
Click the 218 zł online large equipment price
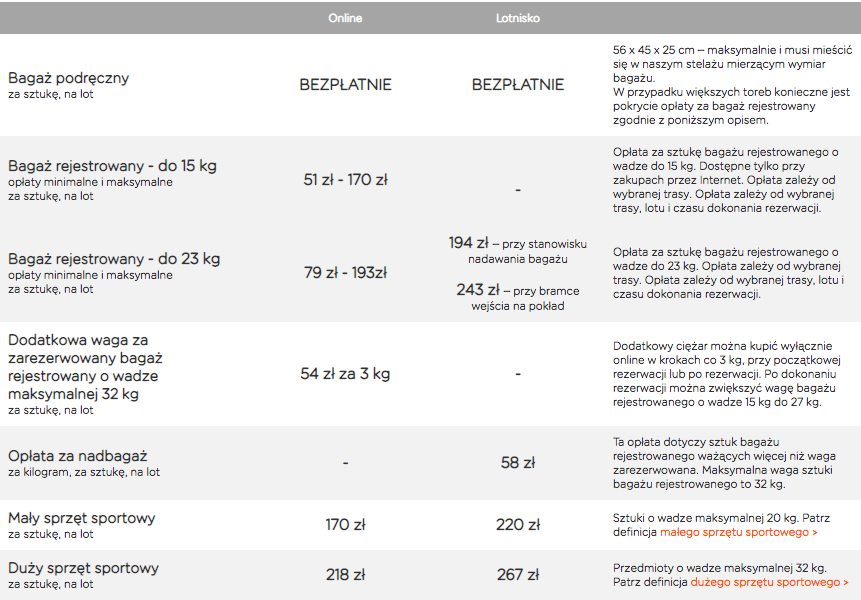(345, 575)
